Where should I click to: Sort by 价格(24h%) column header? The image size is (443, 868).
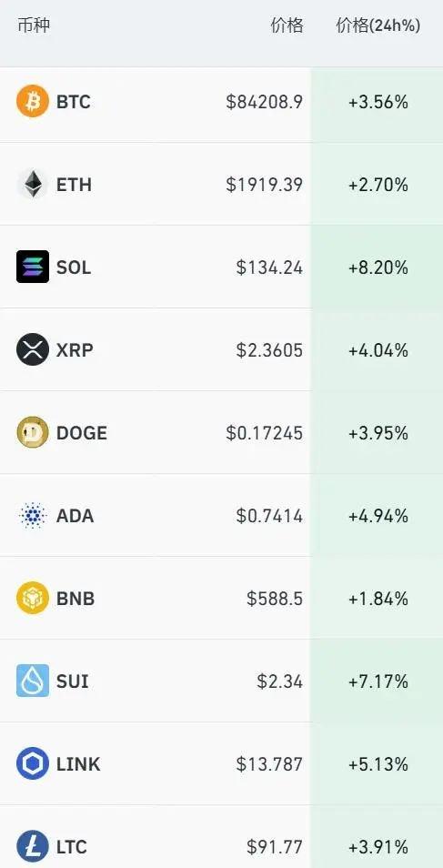pyautogui.click(x=378, y=25)
